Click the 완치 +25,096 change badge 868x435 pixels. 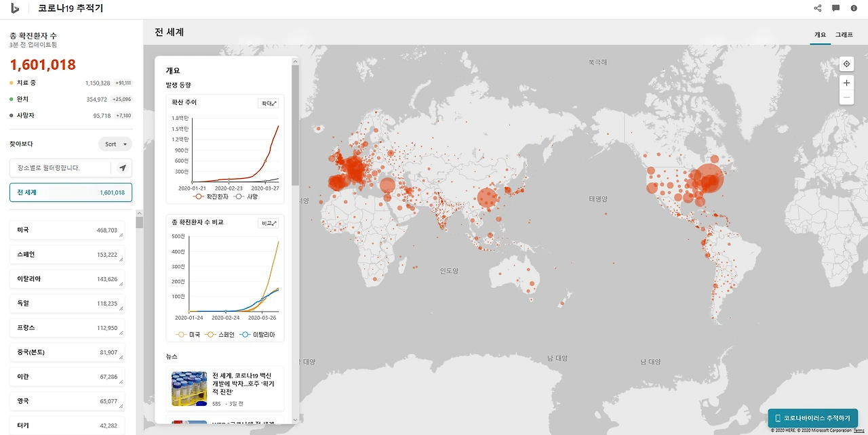click(x=123, y=99)
